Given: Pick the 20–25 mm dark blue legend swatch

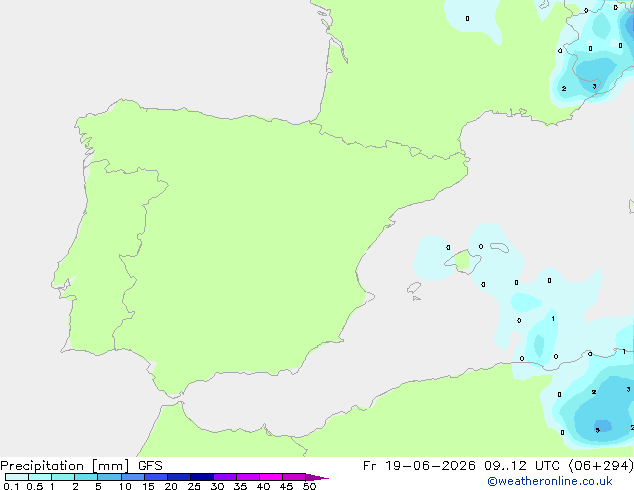Looking at the screenshot, I should (179, 477).
